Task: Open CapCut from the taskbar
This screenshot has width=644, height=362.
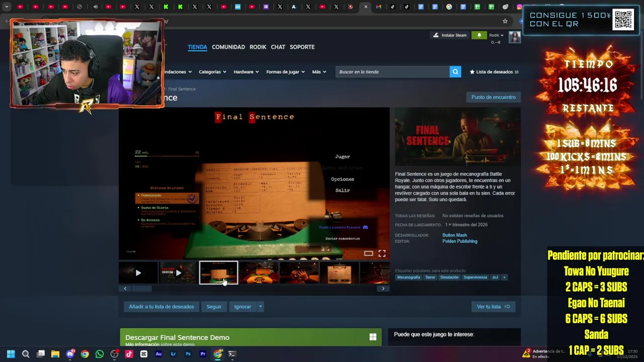Action: click(144, 354)
